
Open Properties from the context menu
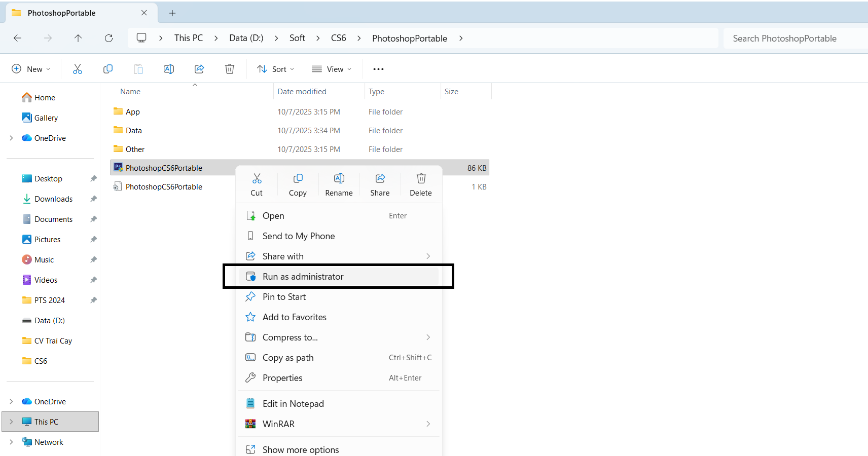(x=282, y=378)
